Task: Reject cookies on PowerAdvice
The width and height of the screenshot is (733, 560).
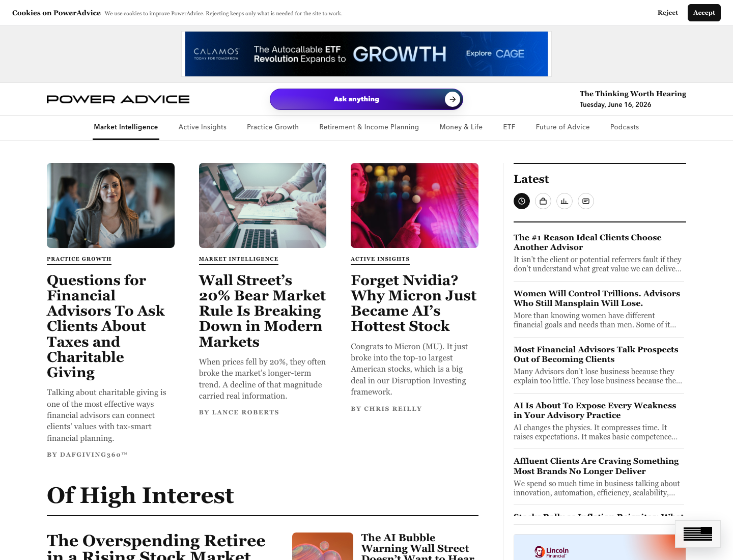Action: pyautogui.click(x=667, y=13)
